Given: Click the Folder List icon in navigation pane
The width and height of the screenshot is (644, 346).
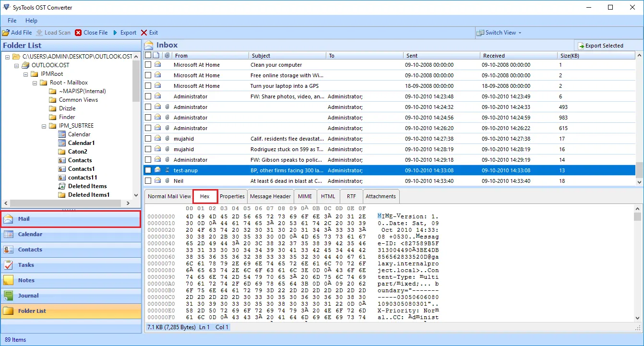Looking at the screenshot, I should pos(8,311).
